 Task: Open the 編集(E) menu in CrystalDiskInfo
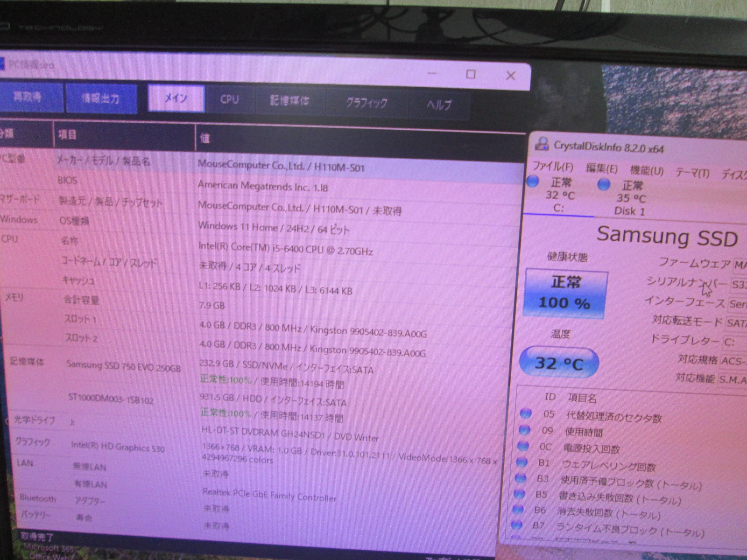tap(601, 168)
